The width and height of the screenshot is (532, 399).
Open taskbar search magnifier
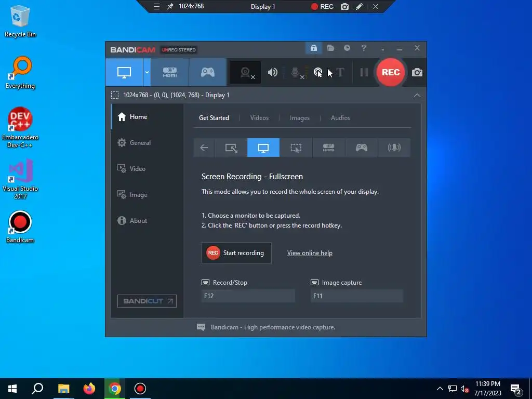37,389
